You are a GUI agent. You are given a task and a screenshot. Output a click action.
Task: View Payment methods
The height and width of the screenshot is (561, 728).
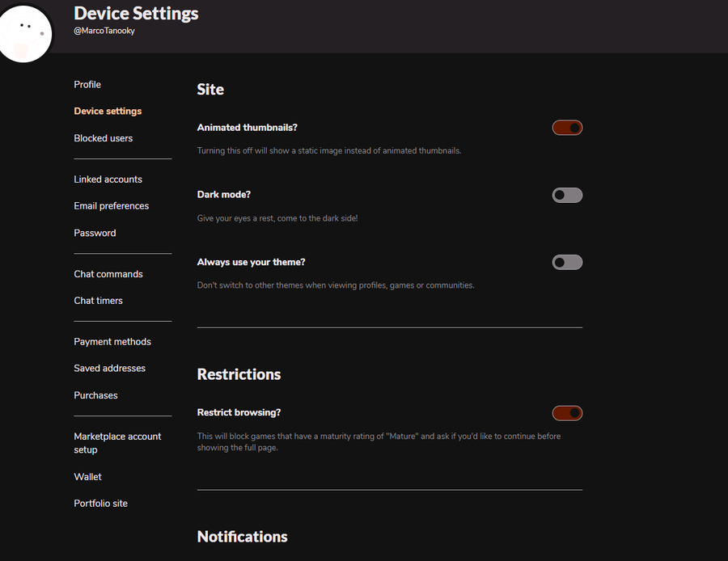(112, 342)
